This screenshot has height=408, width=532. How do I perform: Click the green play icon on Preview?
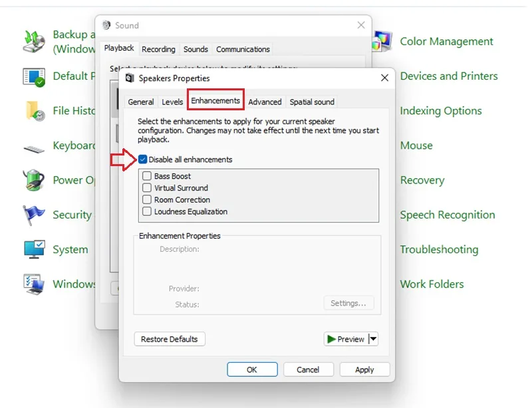click(331, 339)
